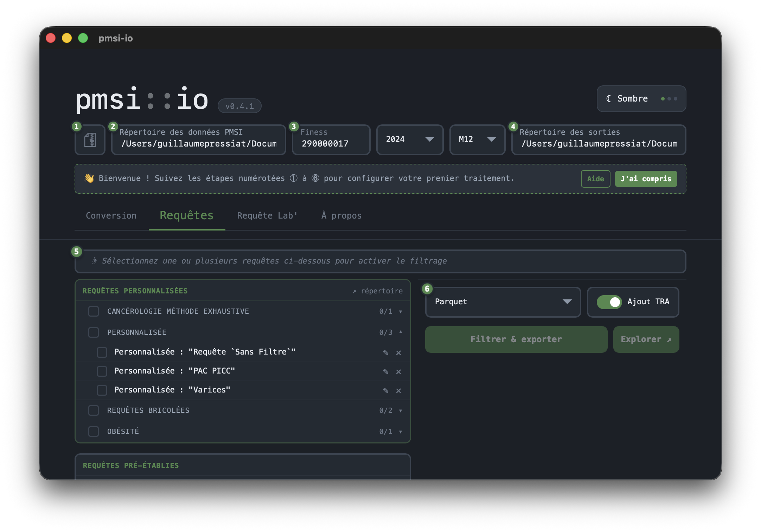Open the 2024 year dropdown

(410, 140)
